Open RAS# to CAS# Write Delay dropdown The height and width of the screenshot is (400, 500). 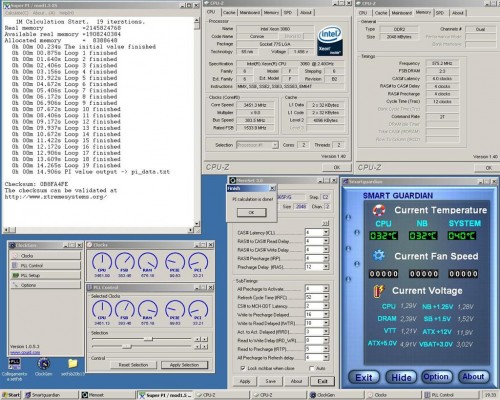pos(326,250)
